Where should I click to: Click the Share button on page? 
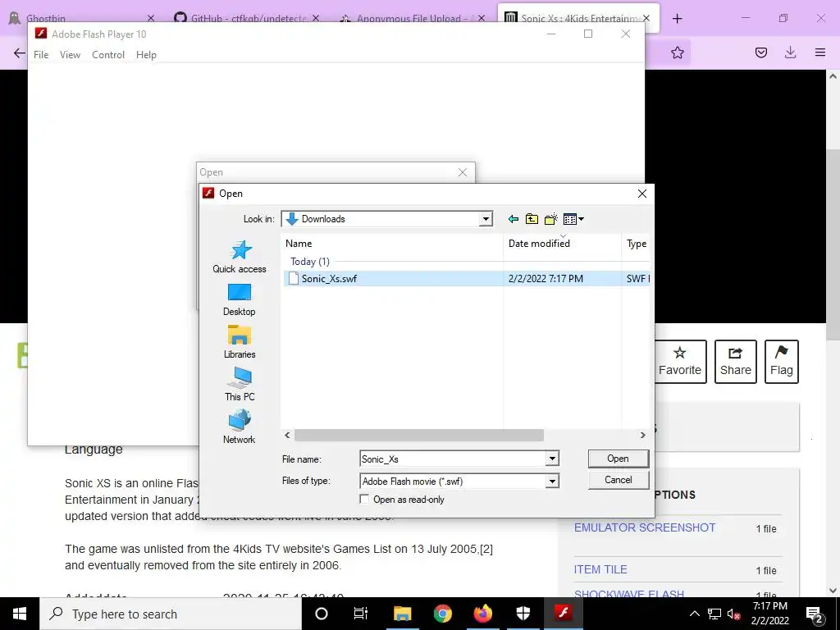pos(736,362)
